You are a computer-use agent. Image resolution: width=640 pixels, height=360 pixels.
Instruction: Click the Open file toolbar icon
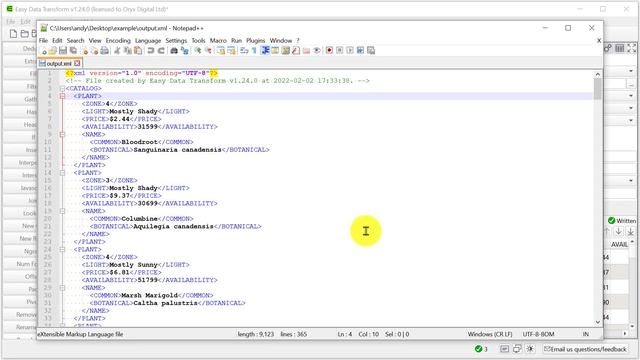pyautogui.click(x=52, y=50)
